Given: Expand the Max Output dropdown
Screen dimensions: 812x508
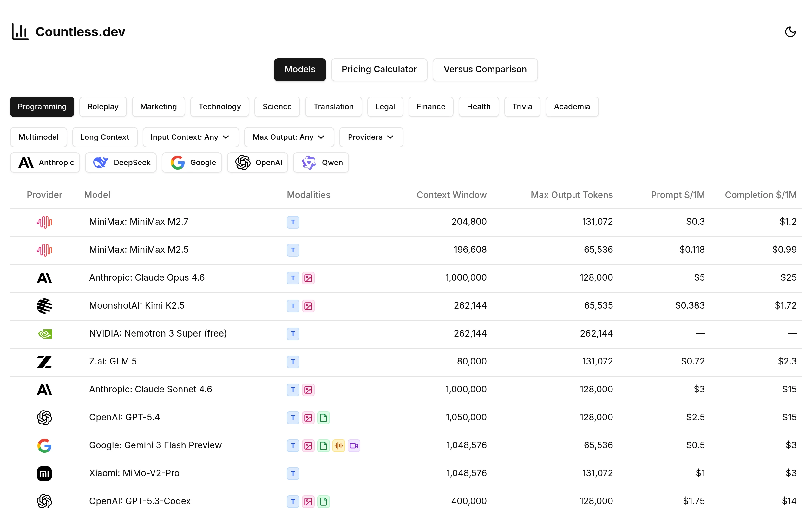Looking at the screenshot, I should 289,137.
